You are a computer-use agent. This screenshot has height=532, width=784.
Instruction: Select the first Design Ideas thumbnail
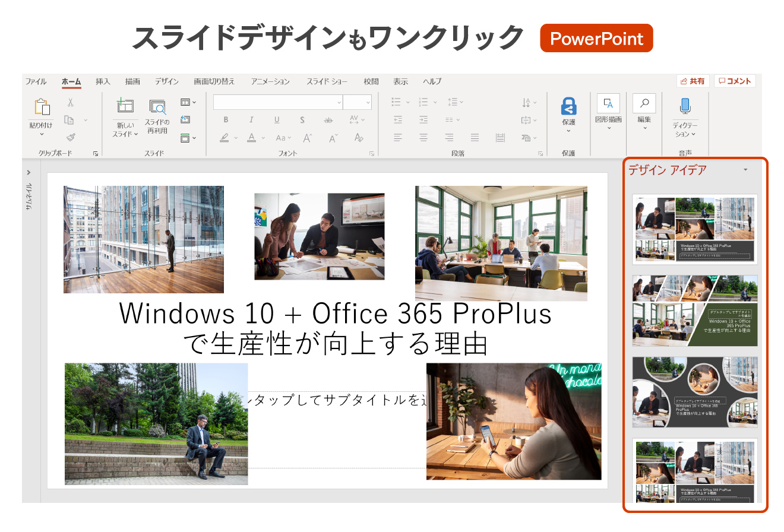tap(695, 229)
